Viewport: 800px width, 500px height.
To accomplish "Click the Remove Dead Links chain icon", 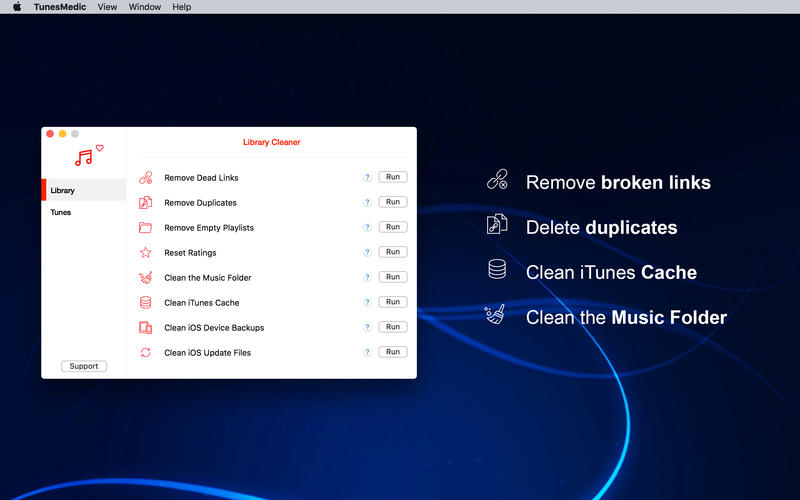I will (x=145, y=178).
